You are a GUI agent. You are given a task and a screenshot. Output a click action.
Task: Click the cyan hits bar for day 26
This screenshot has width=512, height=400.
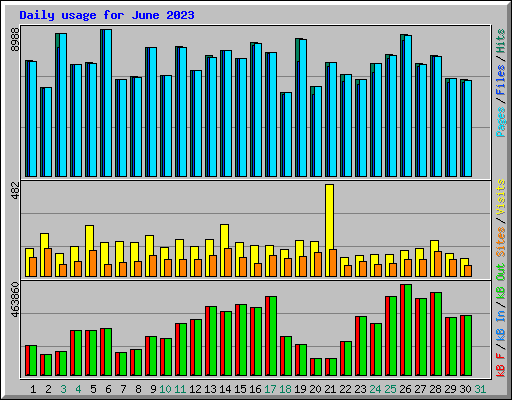[408, 106]
